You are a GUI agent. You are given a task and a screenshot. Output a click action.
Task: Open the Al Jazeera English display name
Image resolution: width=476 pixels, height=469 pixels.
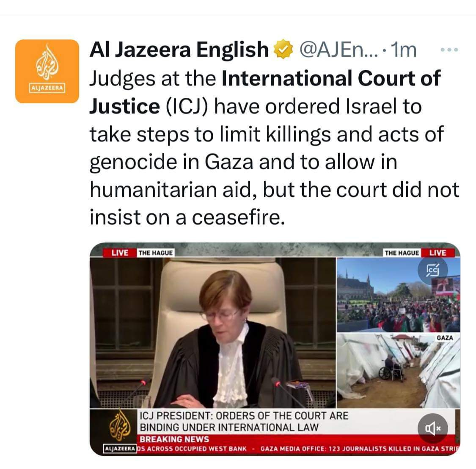[x=179, y=50]
